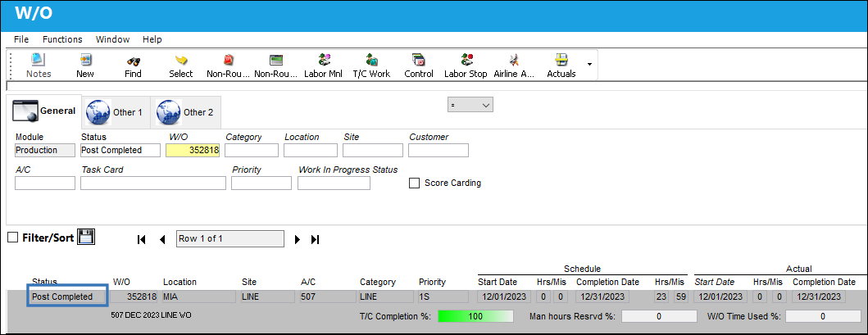Image resolution: width=868 pixels, height=335 pixels.
Task: Switch to the Other 2 tab
Action: (186, 112)
